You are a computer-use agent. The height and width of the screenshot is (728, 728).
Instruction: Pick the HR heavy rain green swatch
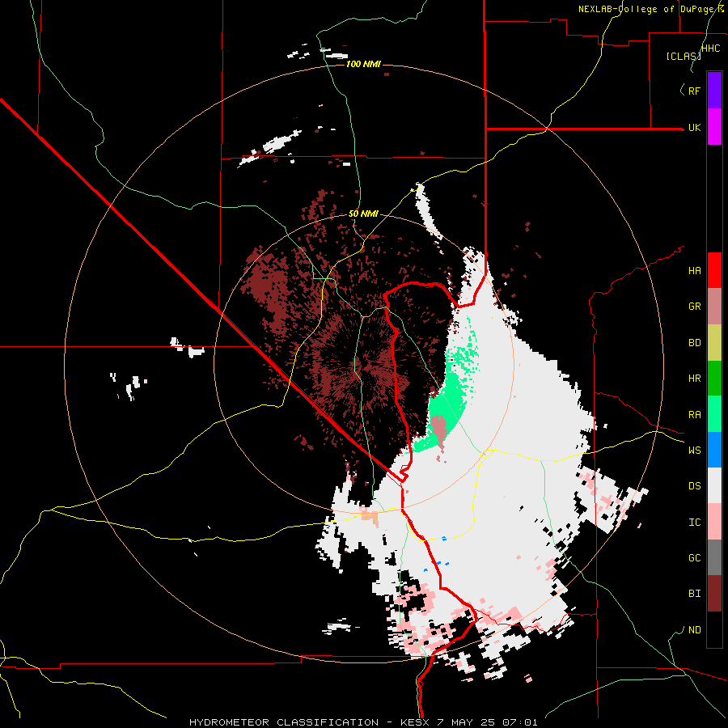tap(714, 379)
